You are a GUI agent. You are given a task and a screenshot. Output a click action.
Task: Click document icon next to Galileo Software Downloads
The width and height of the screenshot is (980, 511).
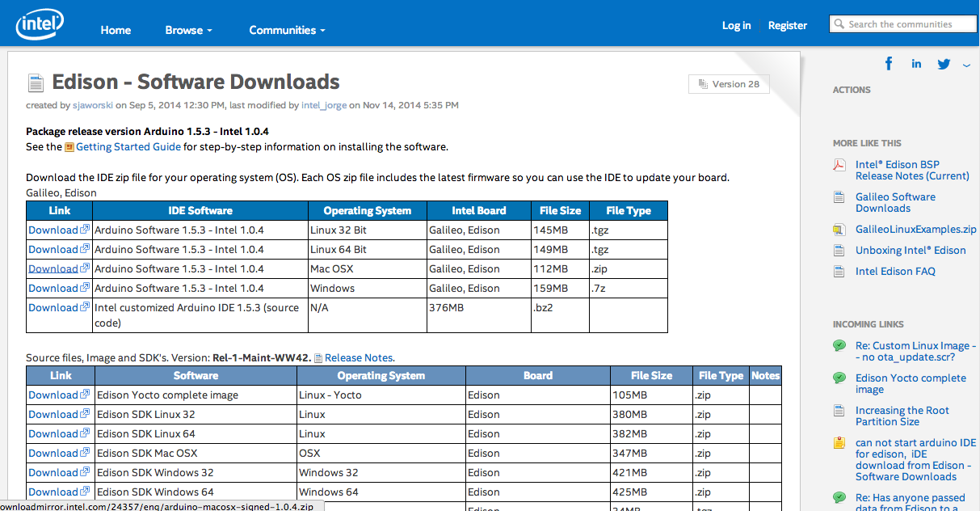point(839,197)
